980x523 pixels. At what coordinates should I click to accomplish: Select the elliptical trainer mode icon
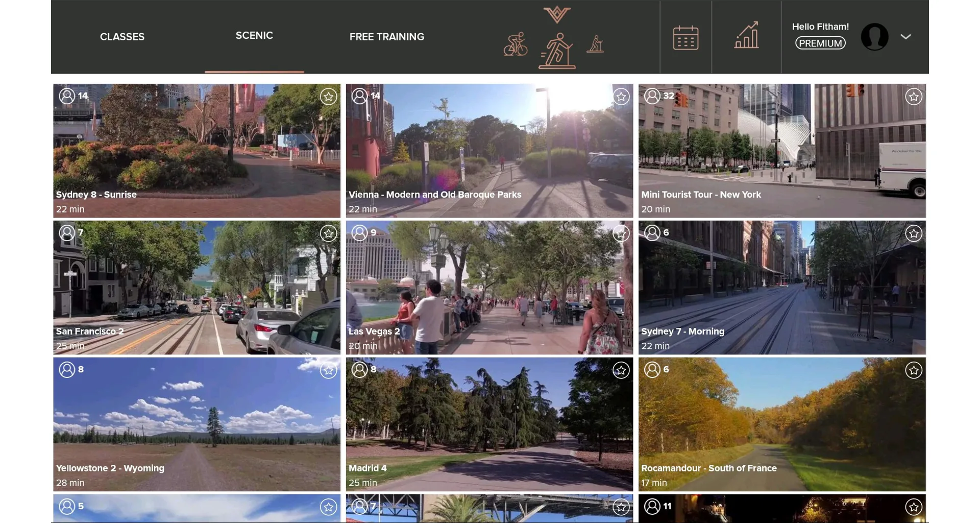tap(595, 44)
